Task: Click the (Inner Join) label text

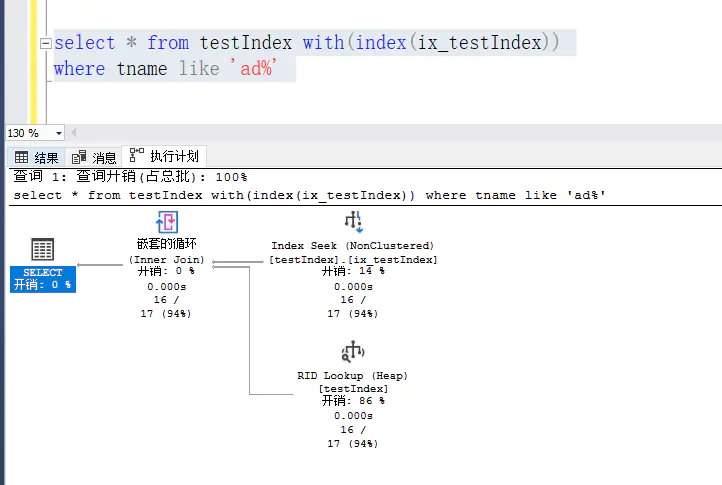Action: click(x=167, y=260)
